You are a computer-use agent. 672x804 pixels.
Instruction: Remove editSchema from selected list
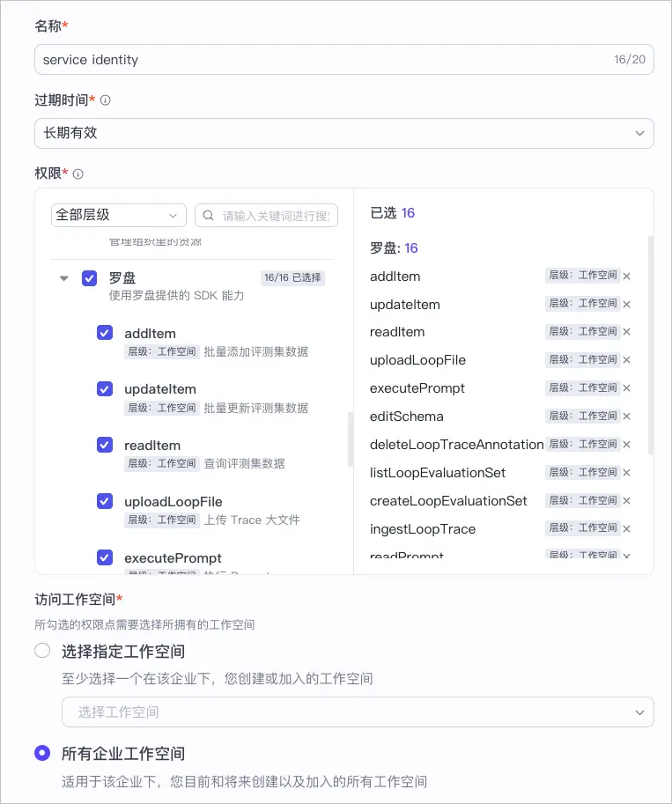(x=626, y=416)
